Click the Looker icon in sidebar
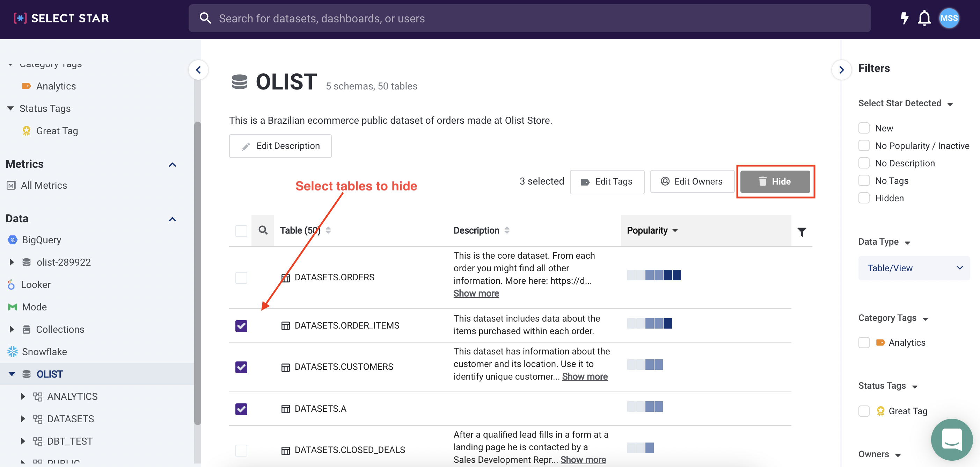This screenshot has height=467, width=980. point(12,285)
